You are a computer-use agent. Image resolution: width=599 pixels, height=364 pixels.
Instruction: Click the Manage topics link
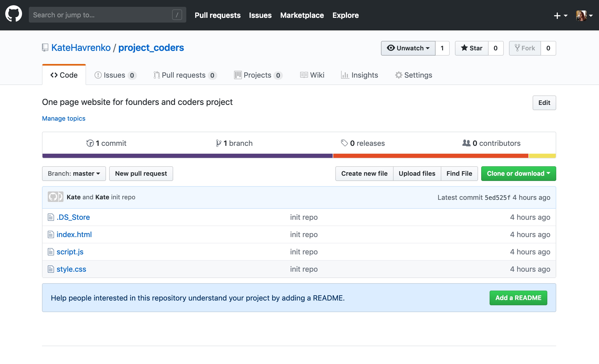click(x=64, y=119)
